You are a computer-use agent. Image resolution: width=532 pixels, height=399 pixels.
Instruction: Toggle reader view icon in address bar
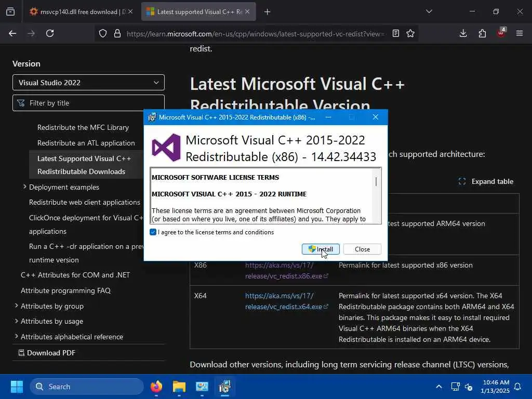click(395, 33)
